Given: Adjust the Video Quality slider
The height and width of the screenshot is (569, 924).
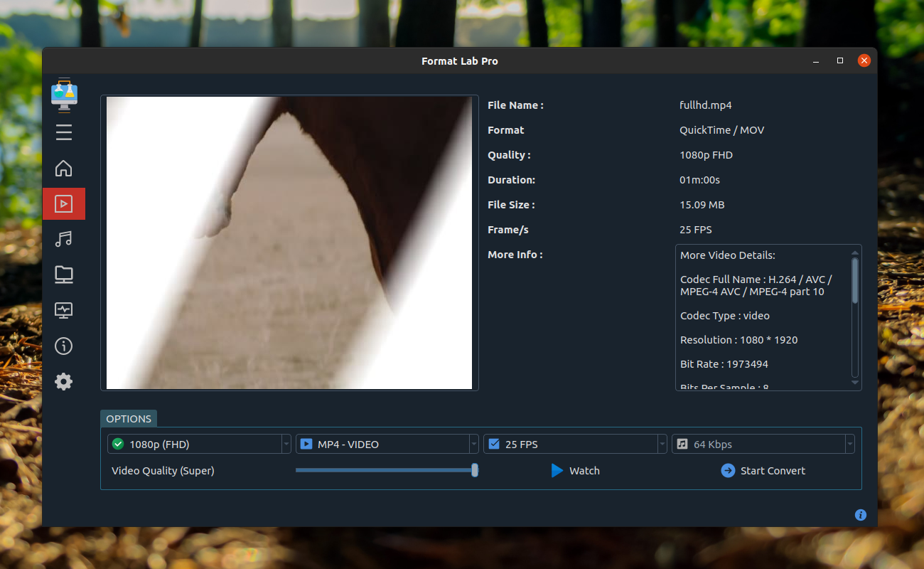Looking at the screenshot, I should pyautogui.click(x=475, y=470).
